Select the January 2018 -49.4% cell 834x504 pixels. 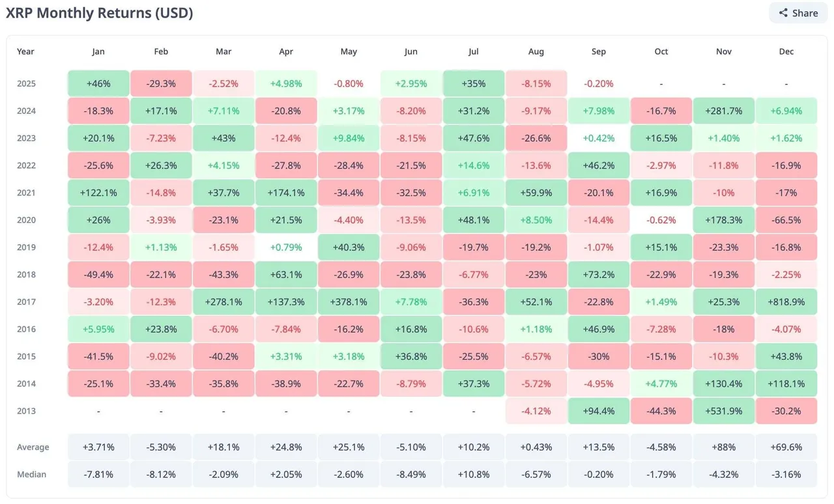[x=98, y=275]
